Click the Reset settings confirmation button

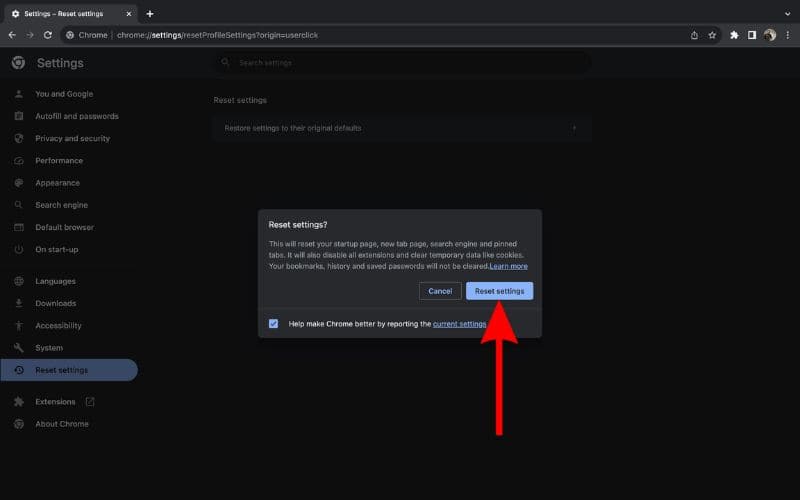499,291
